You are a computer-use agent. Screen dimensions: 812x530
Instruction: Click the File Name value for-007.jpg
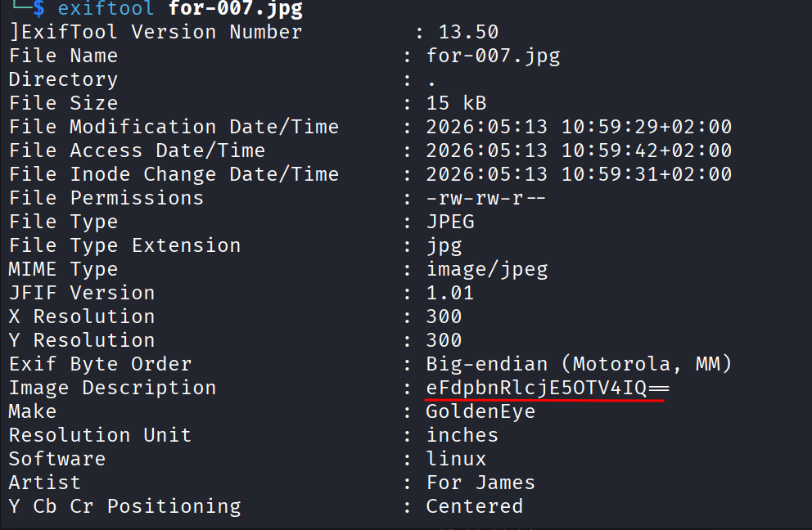pyautogui.click(x=493, y=56)
